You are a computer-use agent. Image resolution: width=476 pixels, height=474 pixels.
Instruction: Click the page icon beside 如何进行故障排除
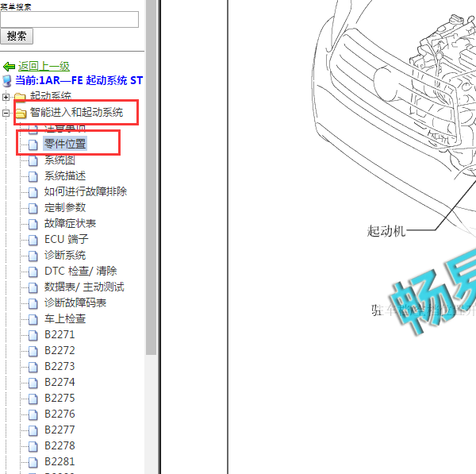tap(33, 192)
